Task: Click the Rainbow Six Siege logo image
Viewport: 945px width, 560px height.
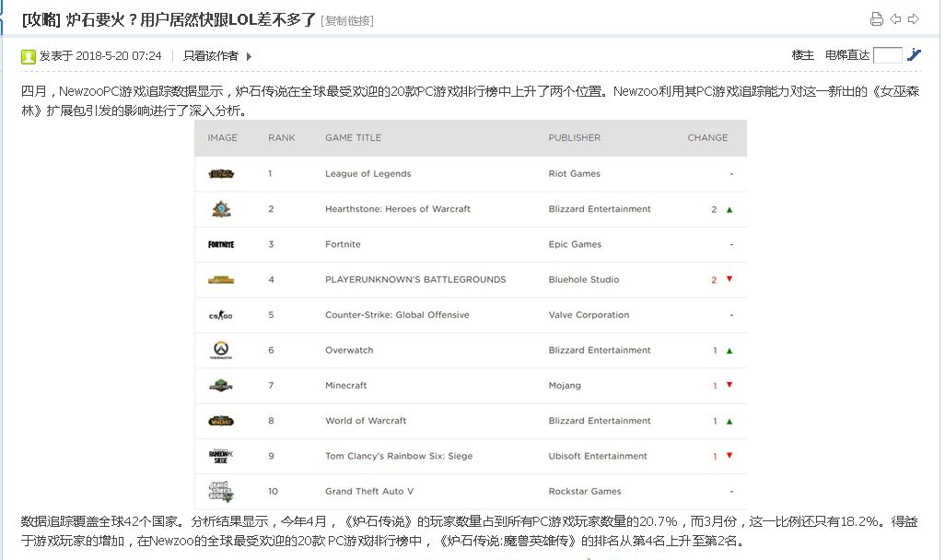Action: (x=221, y=456)
